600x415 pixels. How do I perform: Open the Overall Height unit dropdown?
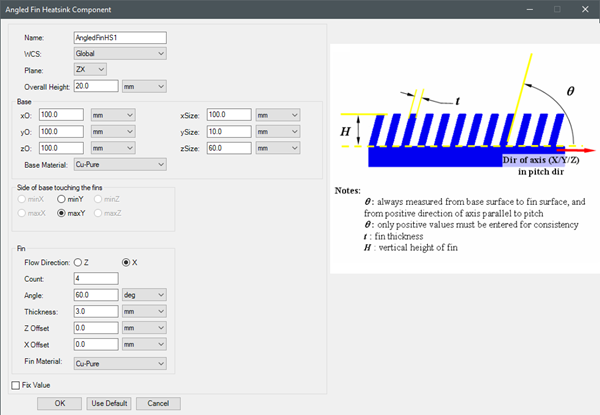143,87
